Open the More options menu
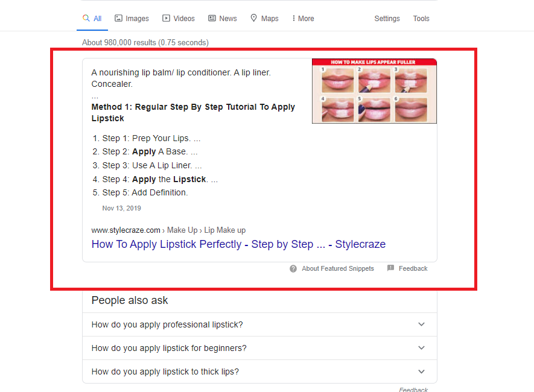Viewport: 534px width, 392px height. [303, 18]
